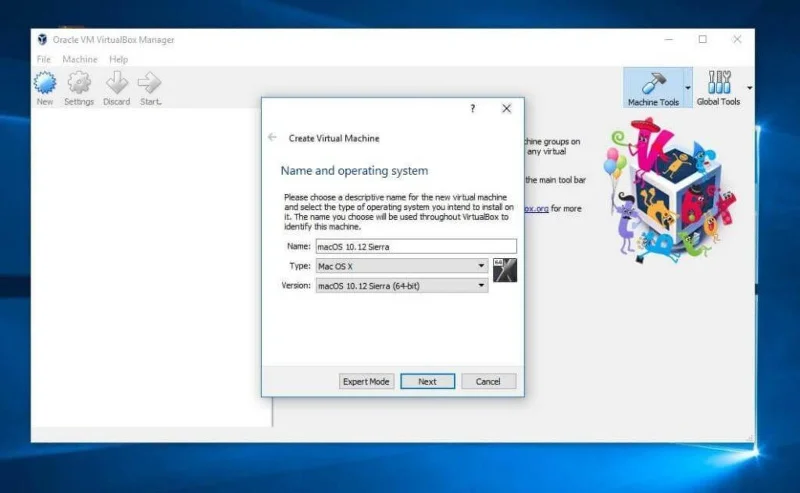
Task: Open the Machine menu
Action: tap(80, 59)
